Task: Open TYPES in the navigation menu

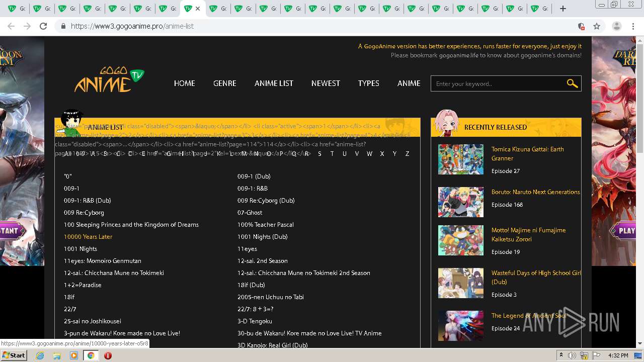Action: [x=369, y=83]
